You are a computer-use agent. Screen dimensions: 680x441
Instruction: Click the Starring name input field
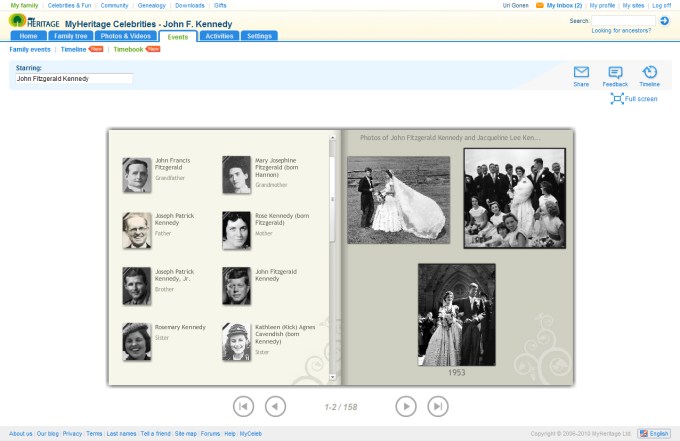pos(73,78)
